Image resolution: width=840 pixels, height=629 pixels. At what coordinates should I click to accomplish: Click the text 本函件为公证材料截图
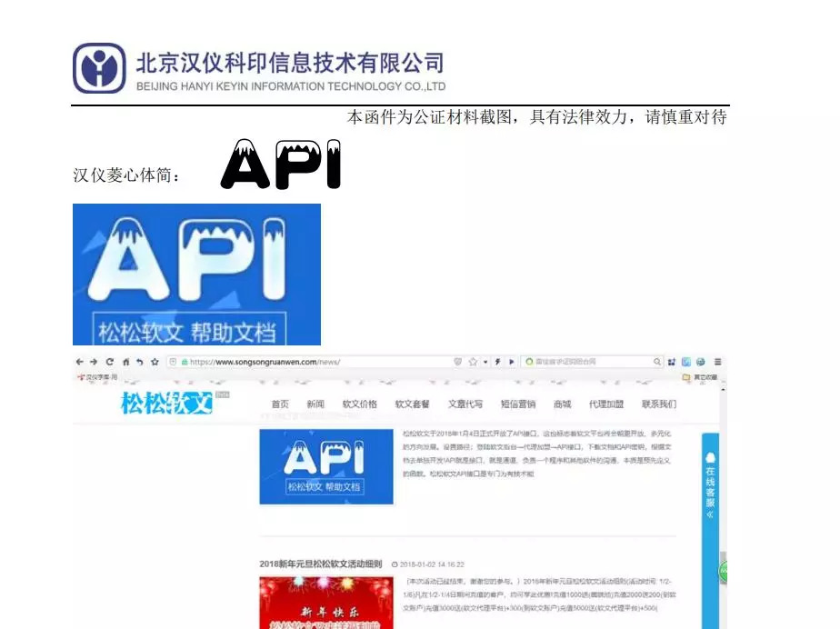click(430, 116)
